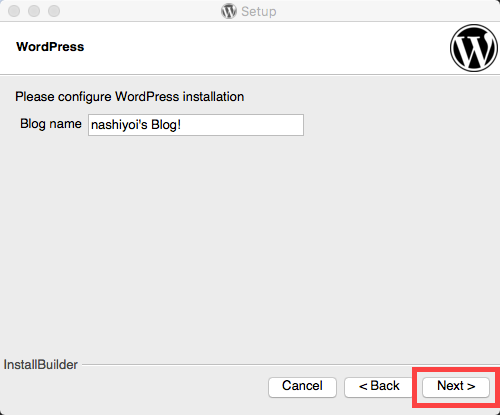Screen dimensions: 500x415
Task: Close the Setup window with leftmost button
Action: (x=14, y=11)
